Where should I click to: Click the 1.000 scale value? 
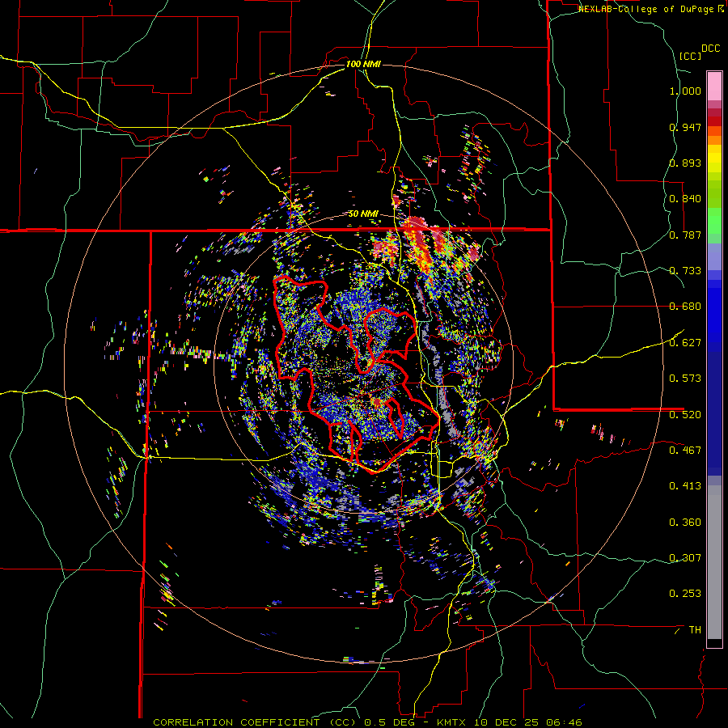tap(685, 91)
